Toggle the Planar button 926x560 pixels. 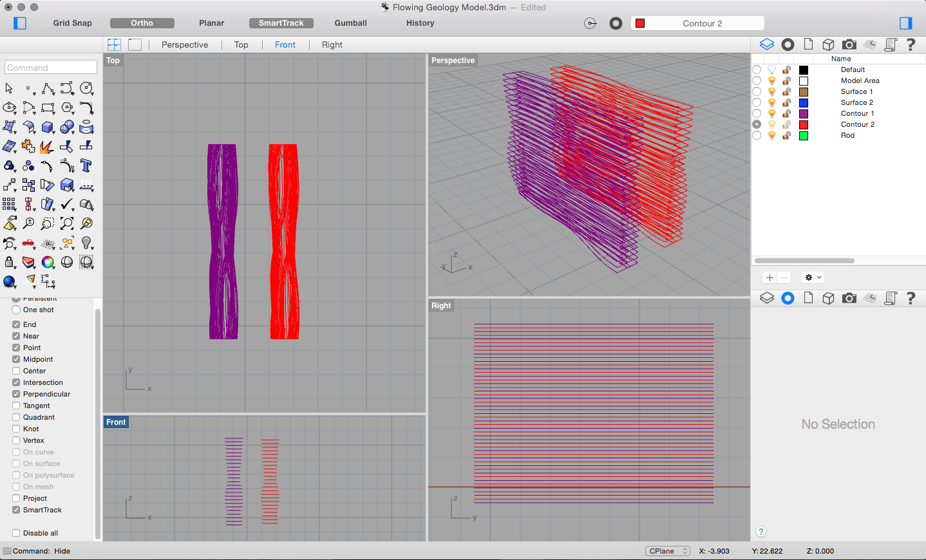coord(212,23)
